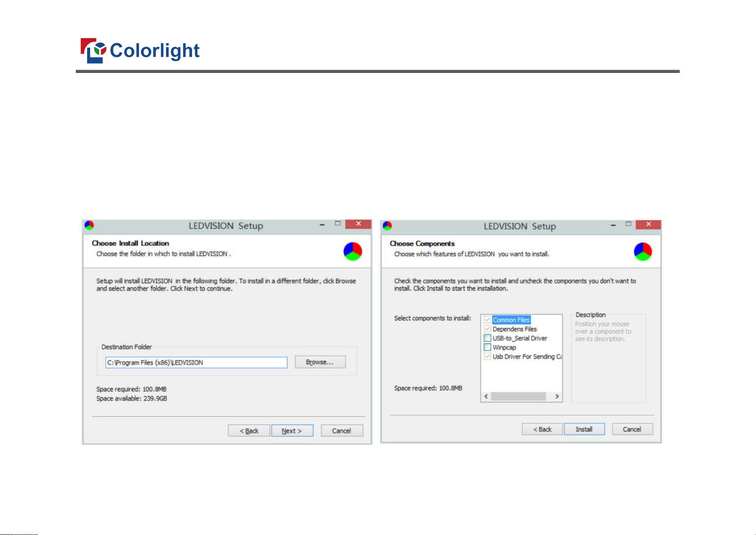Click the 'Space available: 239.9GB' text
Image resolution: width=756 pixels, height=535 pixels.
pos(131,399)
